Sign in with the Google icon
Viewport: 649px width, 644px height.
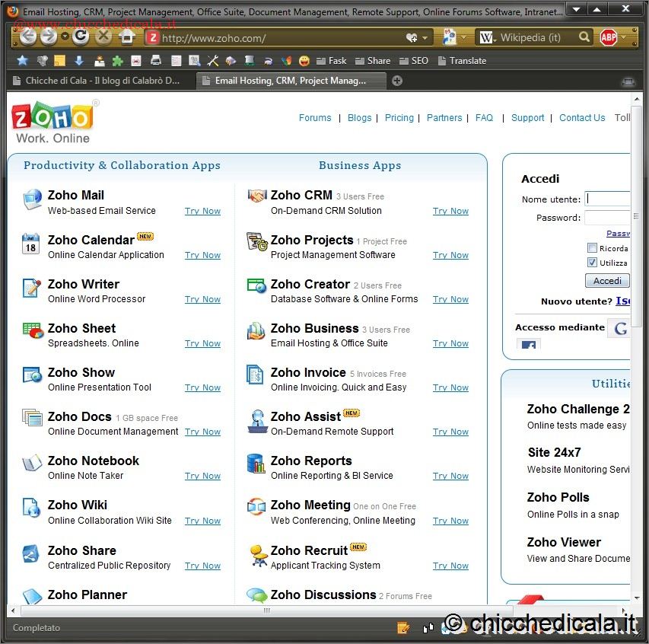coord(620,328)
